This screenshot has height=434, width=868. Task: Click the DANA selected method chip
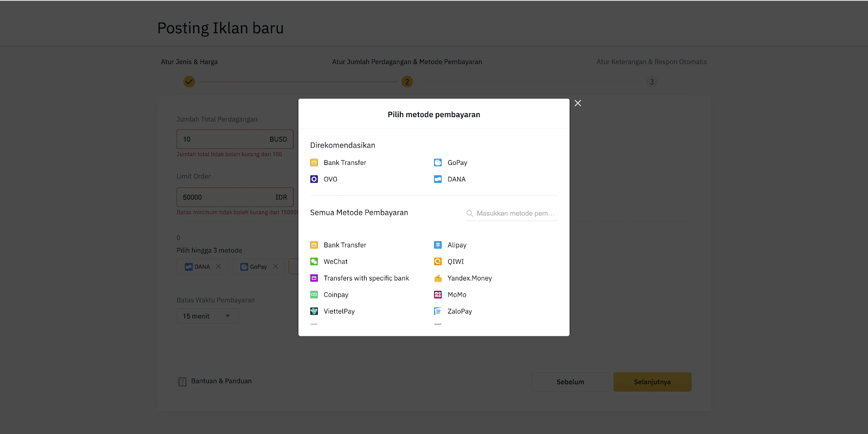pos(202,266)
